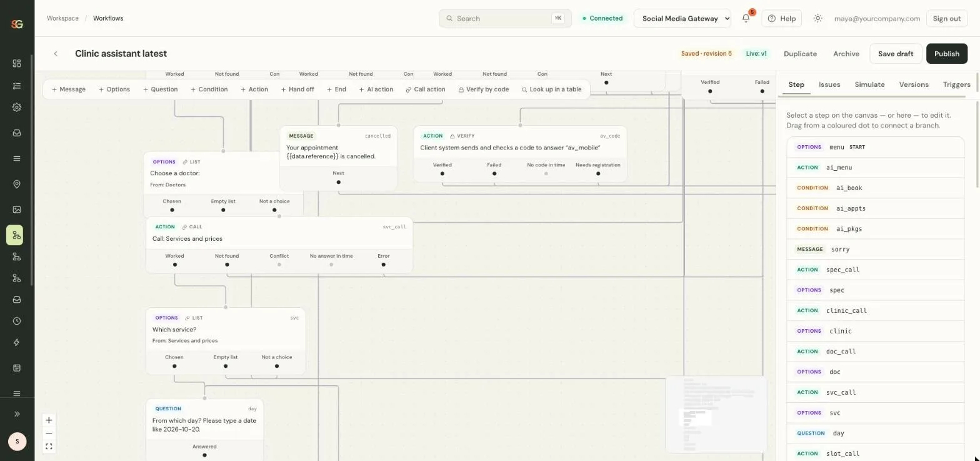Viewport: 980px width, 461px height.
Task: Select the 'ai_book' condition step row
Action: [875, 188]
